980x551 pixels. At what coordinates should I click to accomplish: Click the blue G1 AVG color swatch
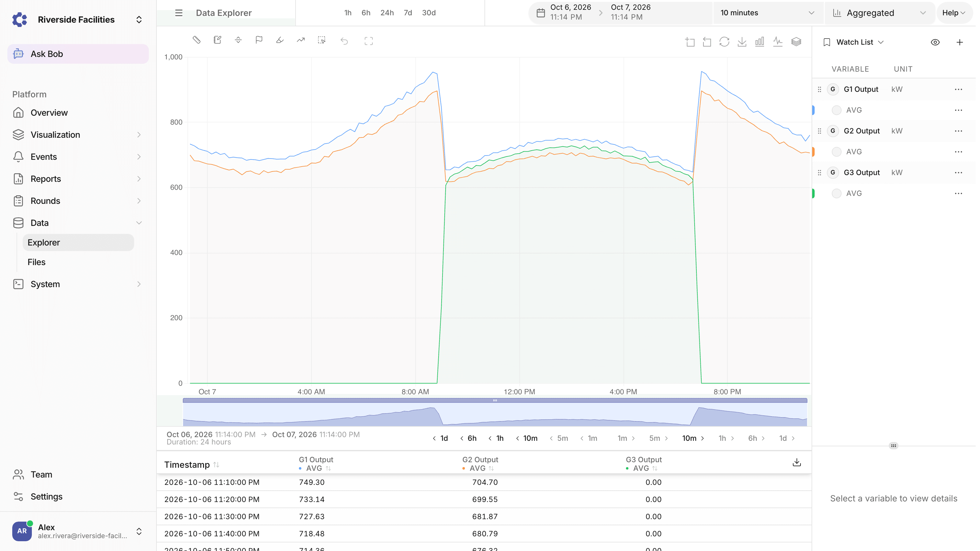(x=813, y=110)
